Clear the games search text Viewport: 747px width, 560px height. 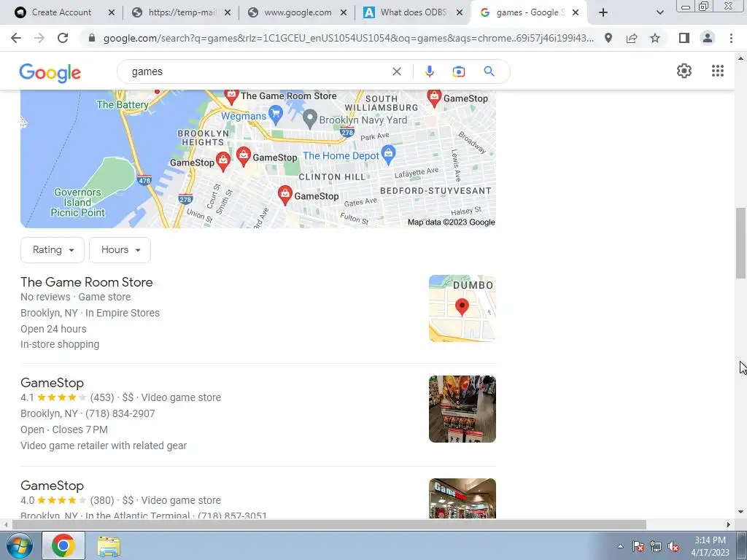396,71
